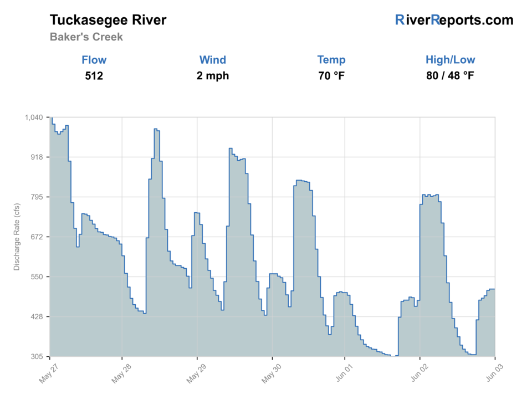
Task: Click the May 28 date label
Action: (121, 373)
